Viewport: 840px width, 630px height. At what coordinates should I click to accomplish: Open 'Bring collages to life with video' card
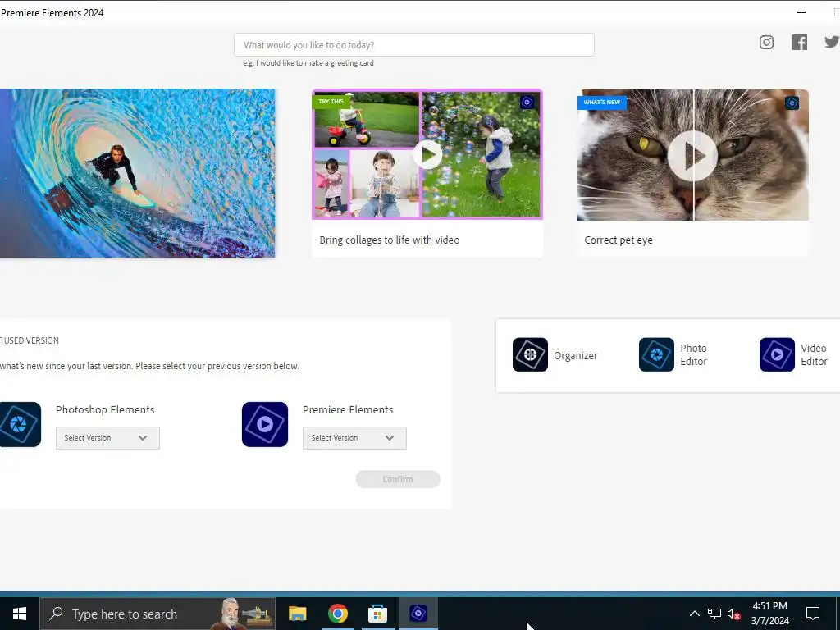click(427, 173)
